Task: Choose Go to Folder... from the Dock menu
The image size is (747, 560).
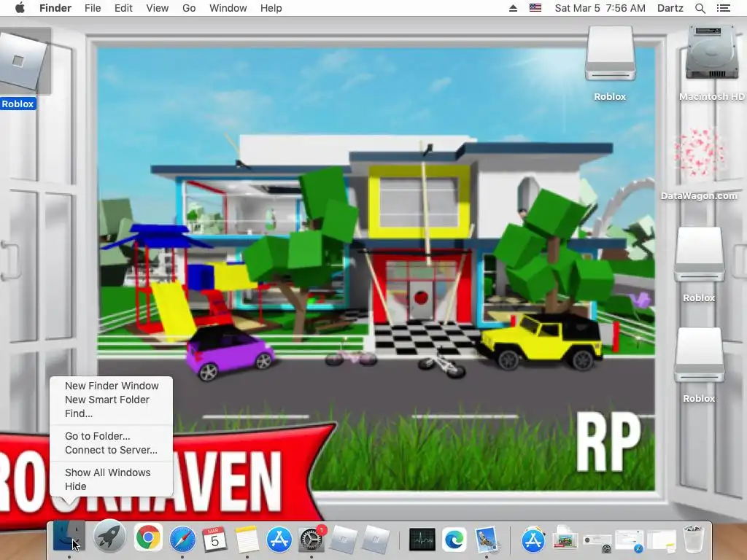Action: pos(112,436)
